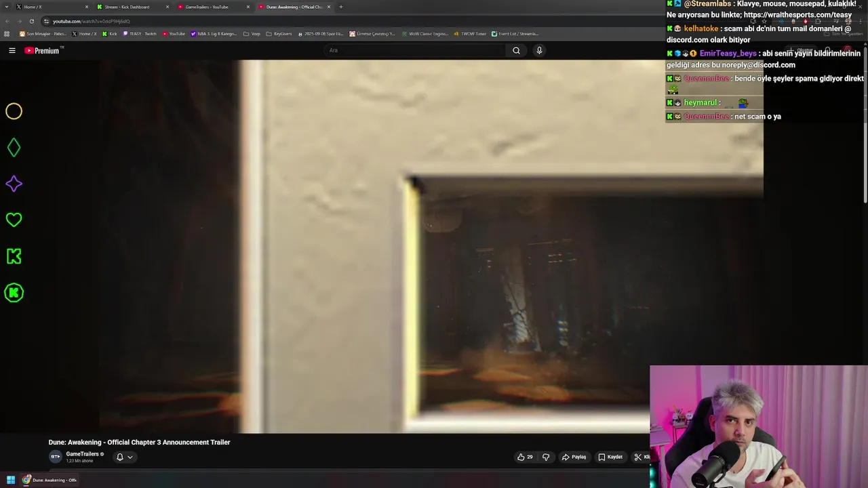Open the 'TEASY - Twitch' bookmark

pyautogui.click(x=140, y=33)
